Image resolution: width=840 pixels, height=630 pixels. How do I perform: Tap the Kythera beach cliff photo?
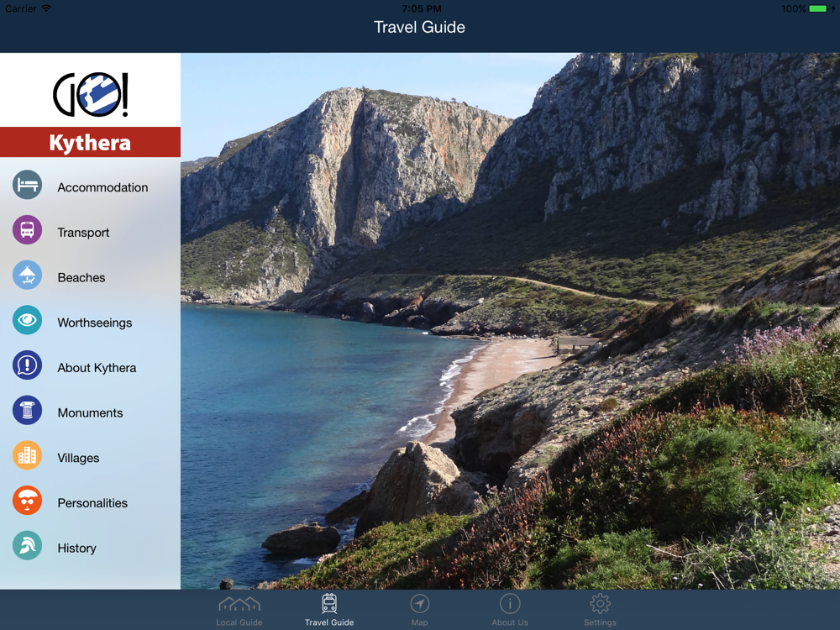[510, 321]
